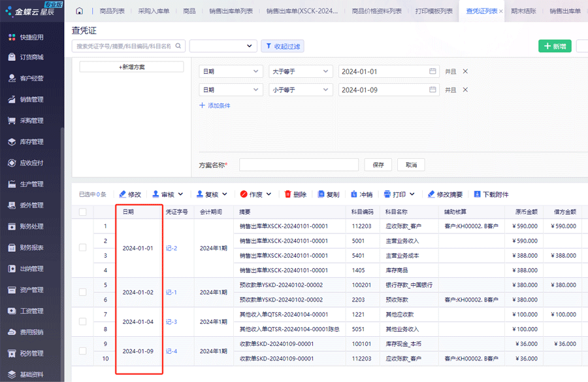Screen dimensions: 588x382
Task: Click the search magnifier icon
Action: 178,46
